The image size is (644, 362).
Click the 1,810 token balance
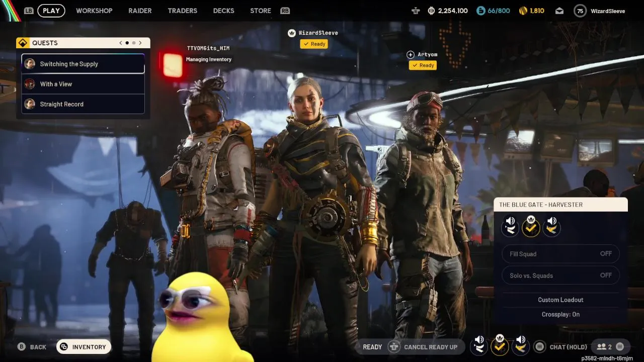[537, 11]
